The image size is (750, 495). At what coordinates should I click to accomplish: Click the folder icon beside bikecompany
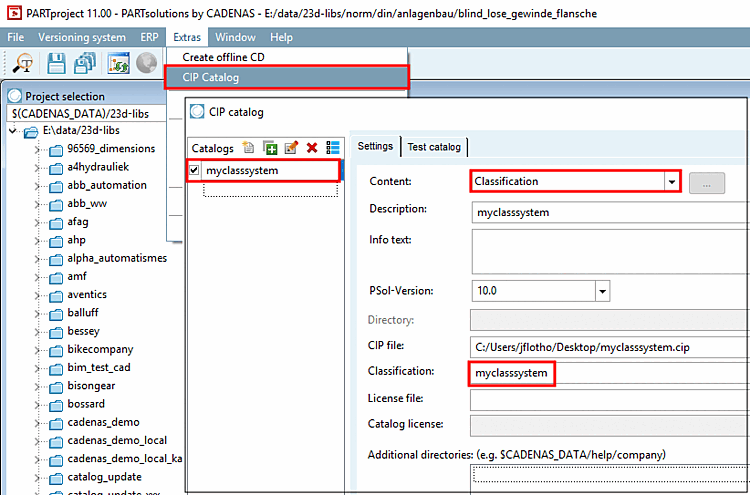click(56, 351)
